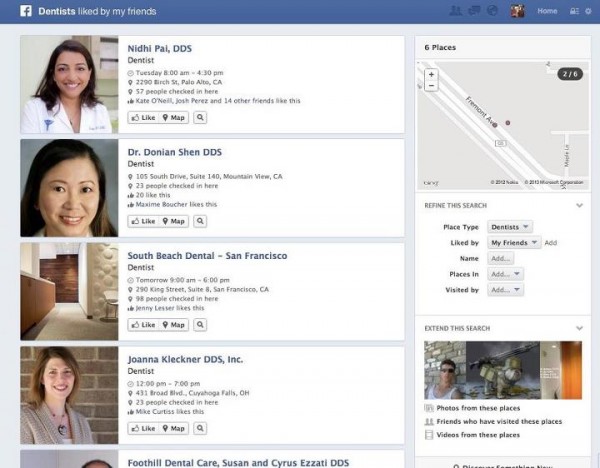The height and width of the screenshot is (468, 600).
Task: Zoom out on the map
Action: point(431,85)
